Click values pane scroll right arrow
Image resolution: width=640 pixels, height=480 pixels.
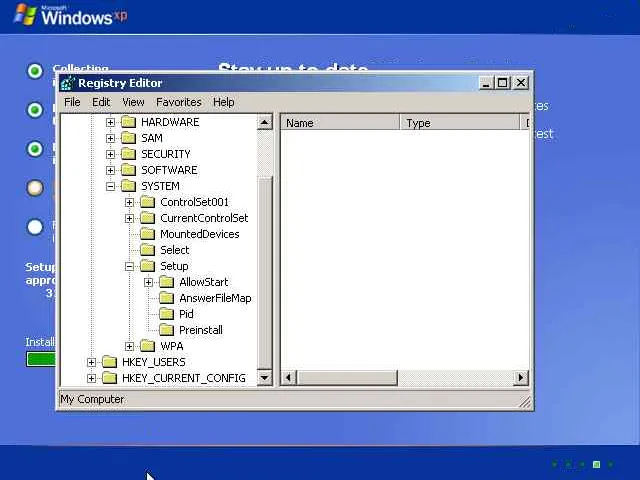tap(520, 378)
